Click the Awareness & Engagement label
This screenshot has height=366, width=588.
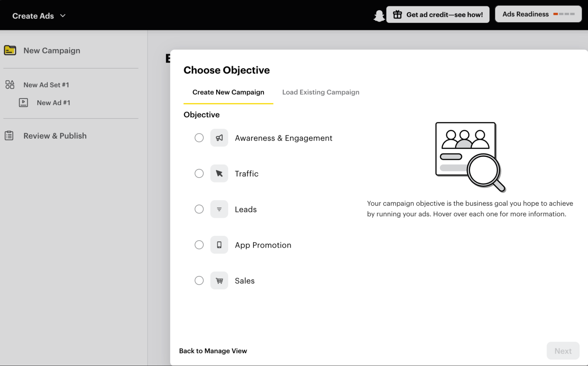point(284,138)
